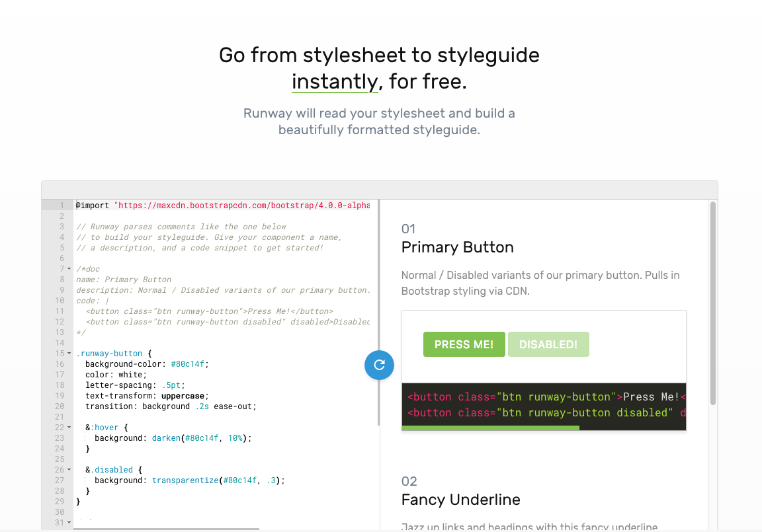Screen dimensions: 762x532
Task: Click the code editor vertical scrollbar thumb
Action: [378, 313]
